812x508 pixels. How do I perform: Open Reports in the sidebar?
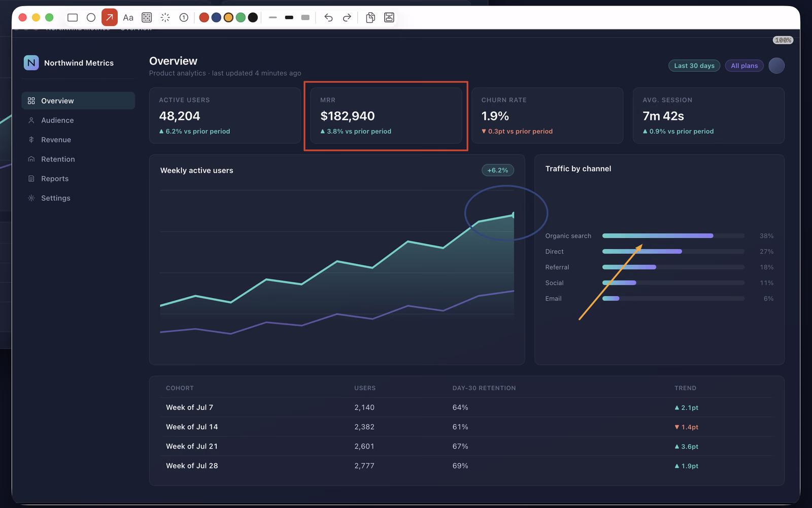coord(78,179)
